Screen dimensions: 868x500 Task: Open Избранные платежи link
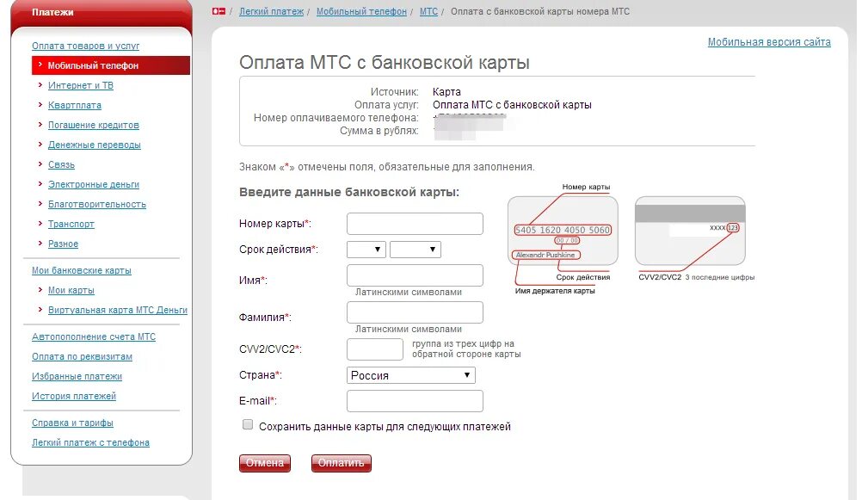coord(77,377)
